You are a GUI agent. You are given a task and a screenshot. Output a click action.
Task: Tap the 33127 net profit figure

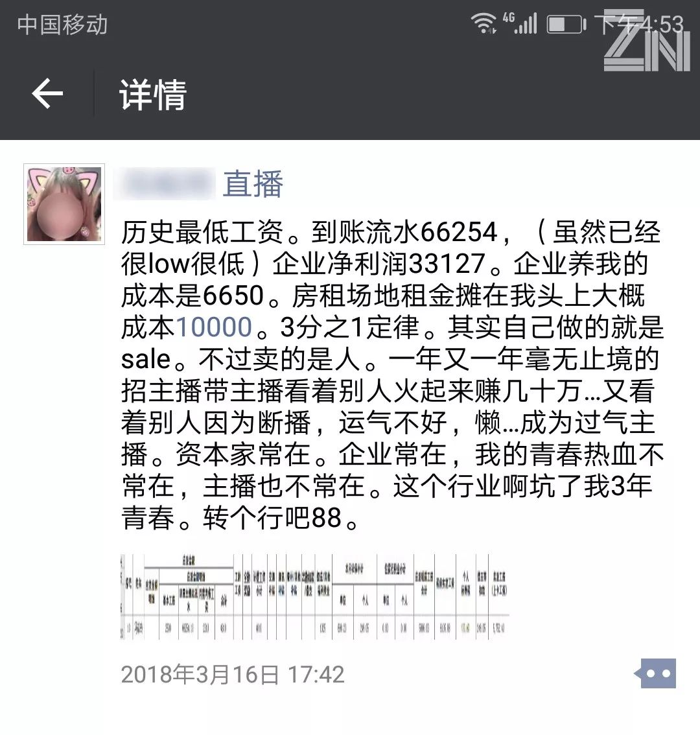(x=447, y=263)
